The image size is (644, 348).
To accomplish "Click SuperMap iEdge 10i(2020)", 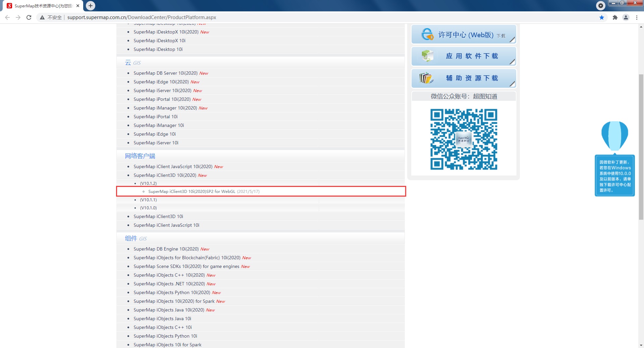I will (x=161, y=82).
